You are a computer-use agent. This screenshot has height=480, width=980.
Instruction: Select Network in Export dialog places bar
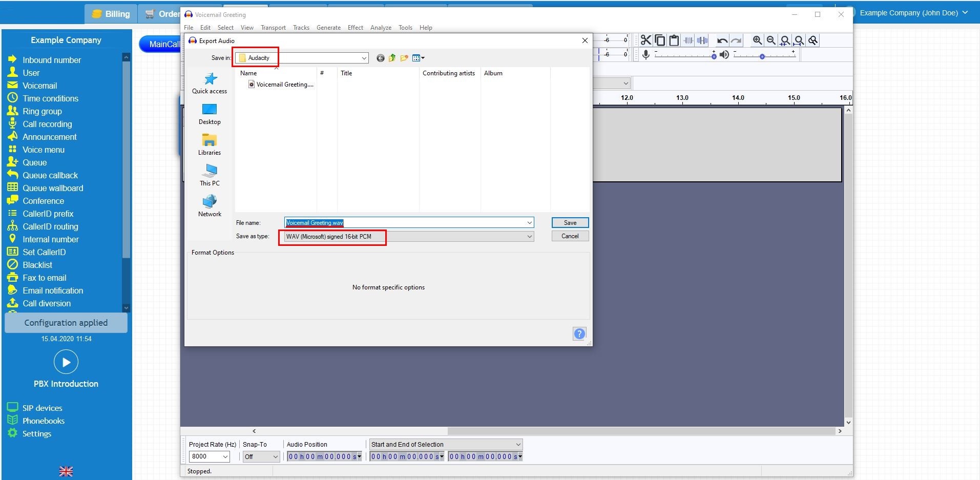(x=210, y=206)
